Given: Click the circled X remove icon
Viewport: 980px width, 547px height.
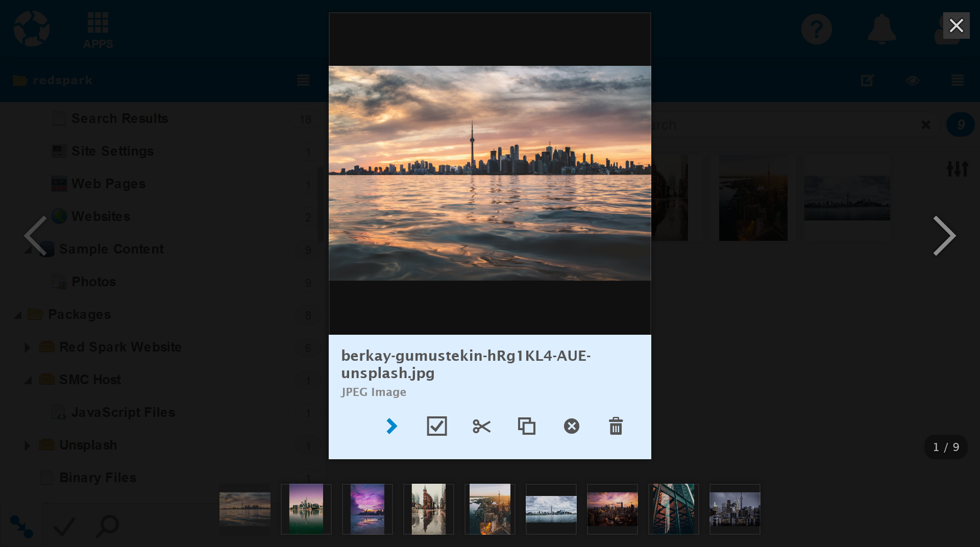Looking at the screenshot, I should (x=571, y=426).
